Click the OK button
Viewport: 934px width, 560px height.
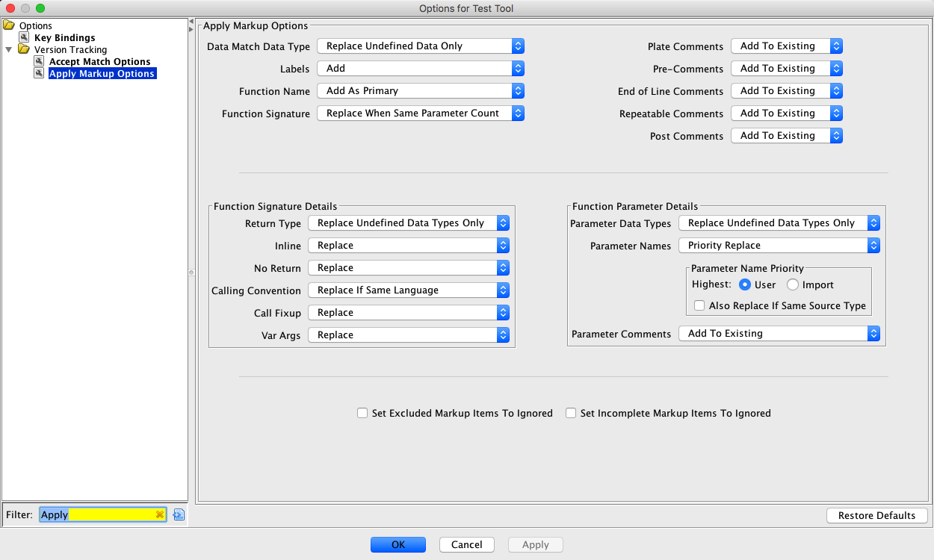398,544
